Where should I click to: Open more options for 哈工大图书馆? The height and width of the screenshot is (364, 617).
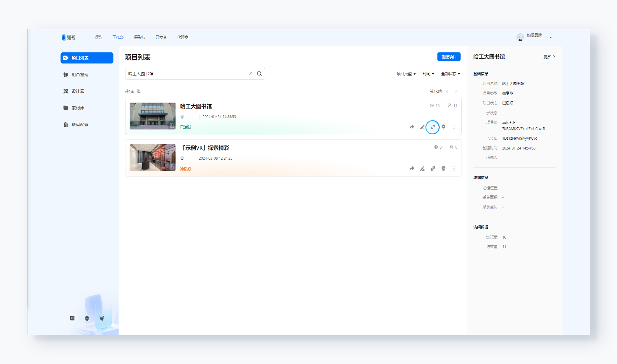454,127
